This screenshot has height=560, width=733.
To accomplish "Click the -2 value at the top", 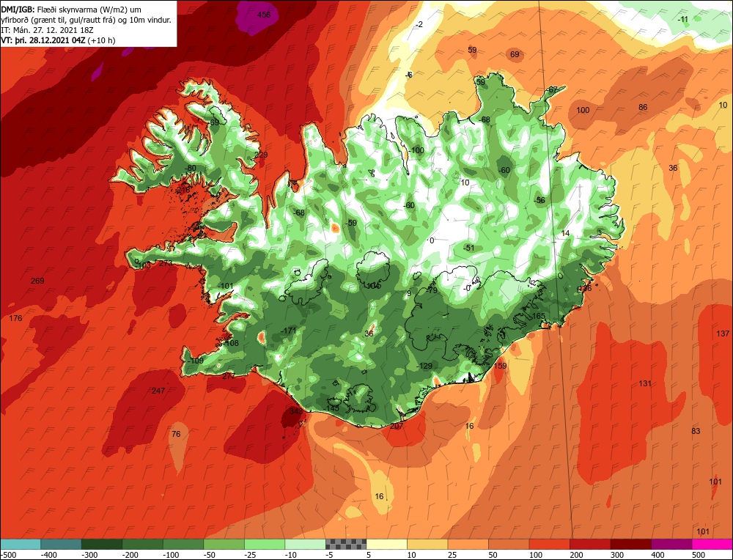I will (419, 24).
